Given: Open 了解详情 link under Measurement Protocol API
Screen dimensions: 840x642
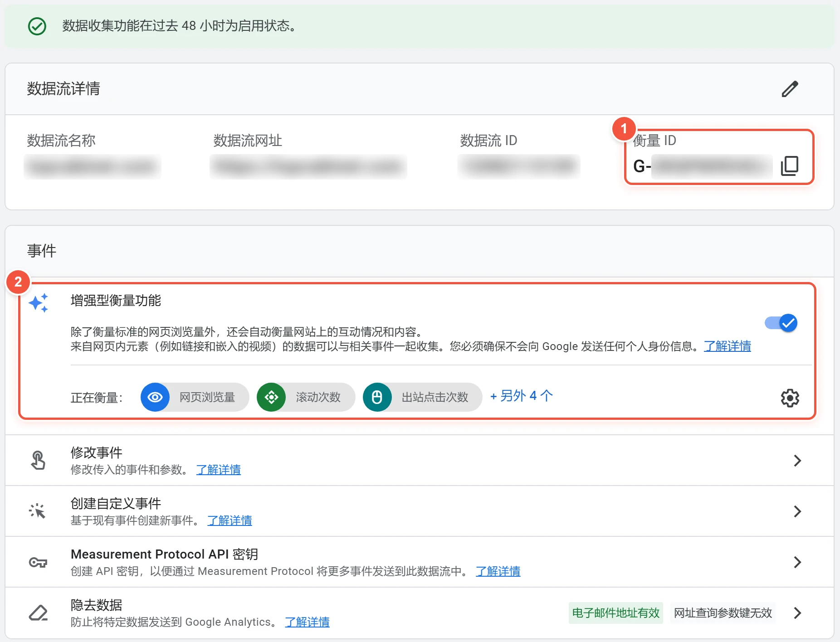Looking at the screenshot, I should (498, 571).
